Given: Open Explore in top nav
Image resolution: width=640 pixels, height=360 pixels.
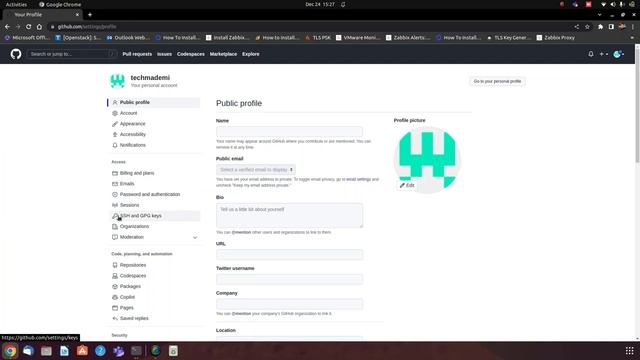Looking at the screenshot, I should click(x=251, y=54).
